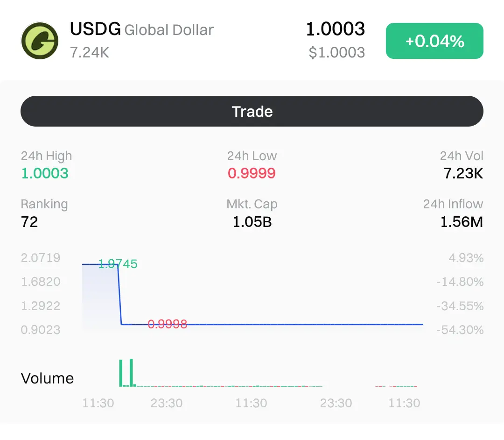Click the 24h Vol value 7.23K
Image resolution: width=504 pixels, height=440 pixels.
pyautogui.click(x=463, y=173)
